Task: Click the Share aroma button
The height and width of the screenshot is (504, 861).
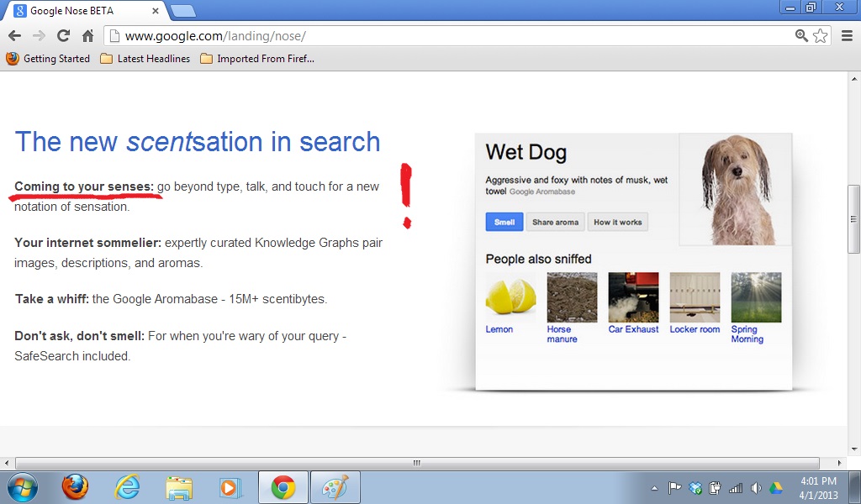Action: [x=555, y=222]
